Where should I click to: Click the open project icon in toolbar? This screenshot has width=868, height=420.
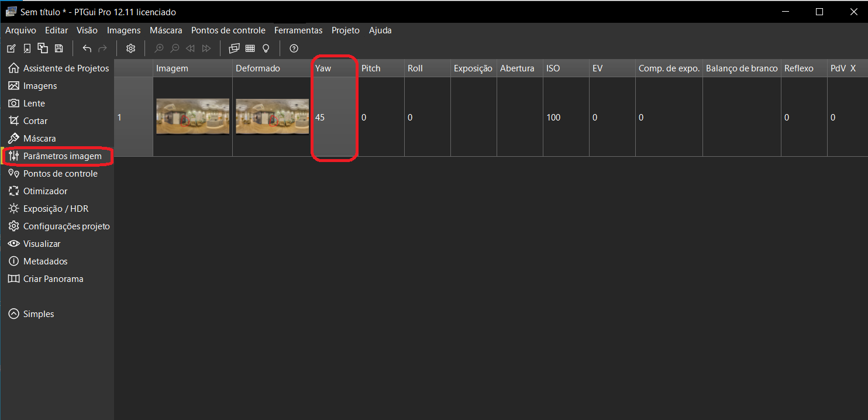pyautogui.click(x=27, y=49)
